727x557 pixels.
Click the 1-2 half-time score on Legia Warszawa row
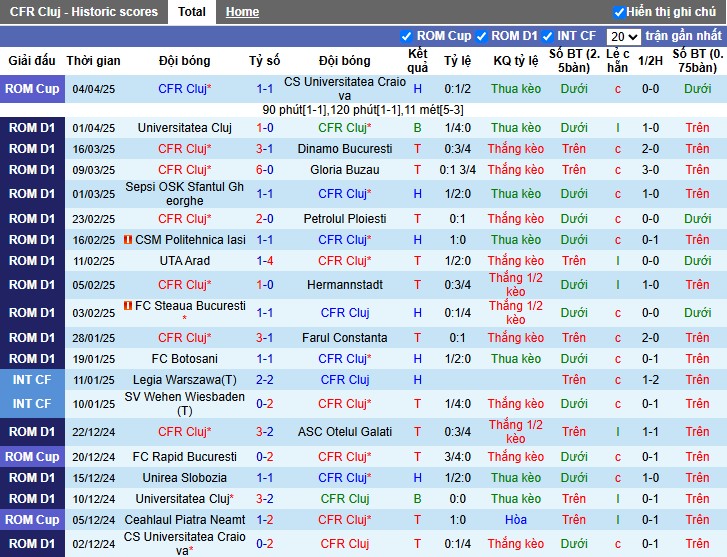point(650,379)
